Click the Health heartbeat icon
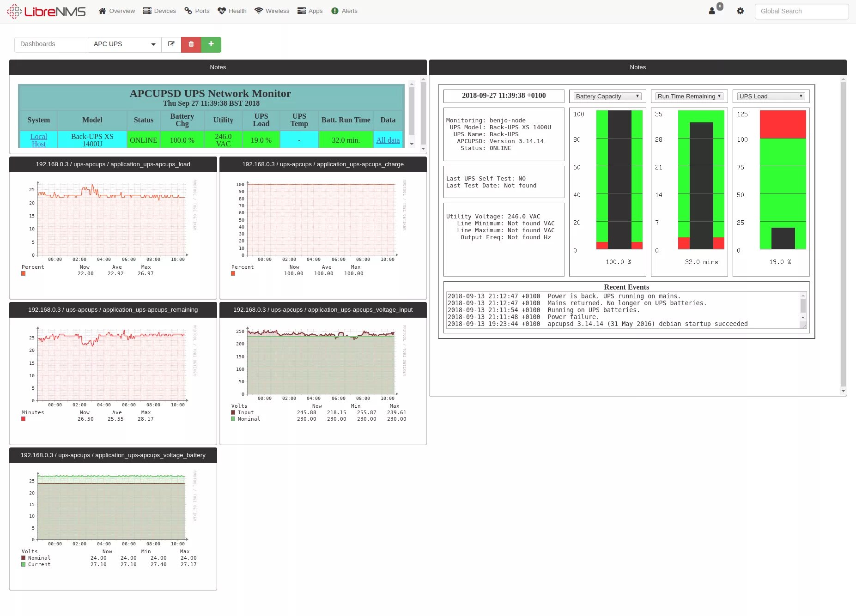Viewport: 856px width, 616px height. (222, 11)
